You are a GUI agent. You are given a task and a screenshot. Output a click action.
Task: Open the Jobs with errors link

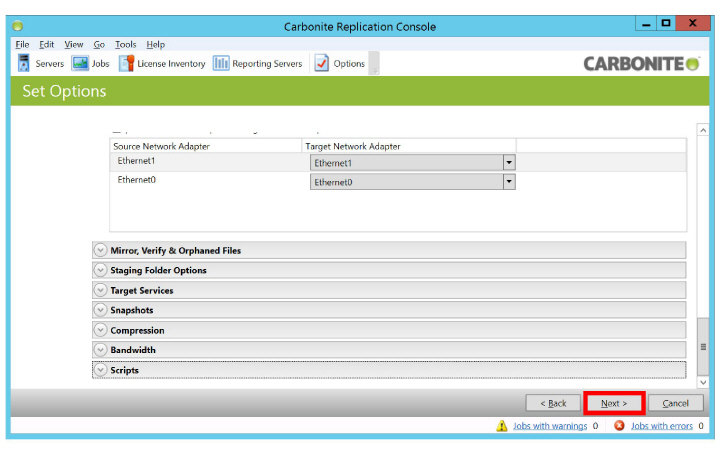tap(661, 426)
